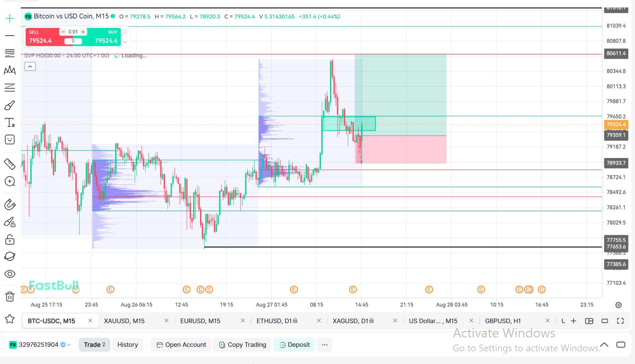Expand the account number dropdown
Screen dimensions: 635x364
coord(69,345)
